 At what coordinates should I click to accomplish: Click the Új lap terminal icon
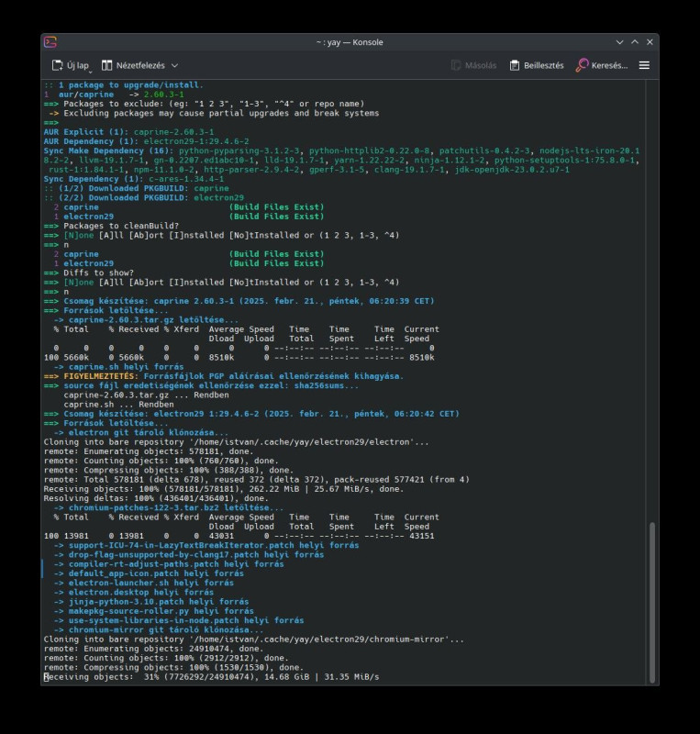(57, 65)
